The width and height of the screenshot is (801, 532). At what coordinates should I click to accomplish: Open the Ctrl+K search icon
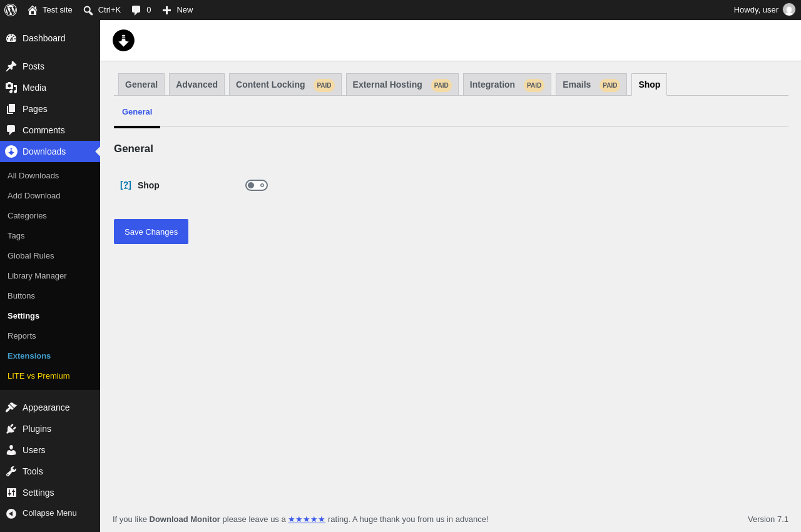tap(88, 10)
